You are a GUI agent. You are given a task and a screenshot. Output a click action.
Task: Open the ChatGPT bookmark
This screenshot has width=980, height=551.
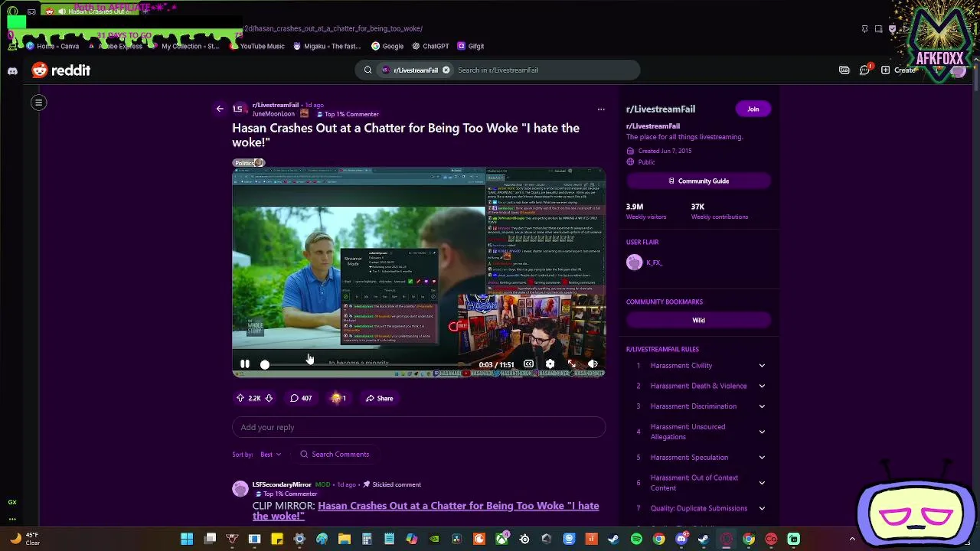(x=430, y=46)
